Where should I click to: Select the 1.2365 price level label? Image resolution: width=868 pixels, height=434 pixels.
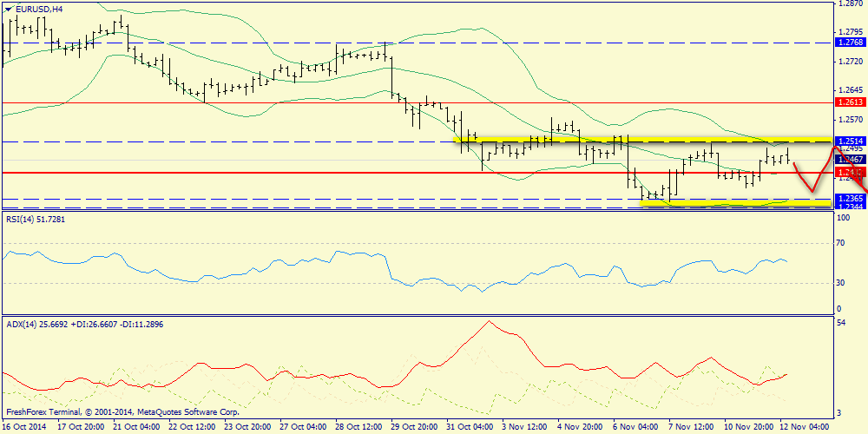coord(849,199)
